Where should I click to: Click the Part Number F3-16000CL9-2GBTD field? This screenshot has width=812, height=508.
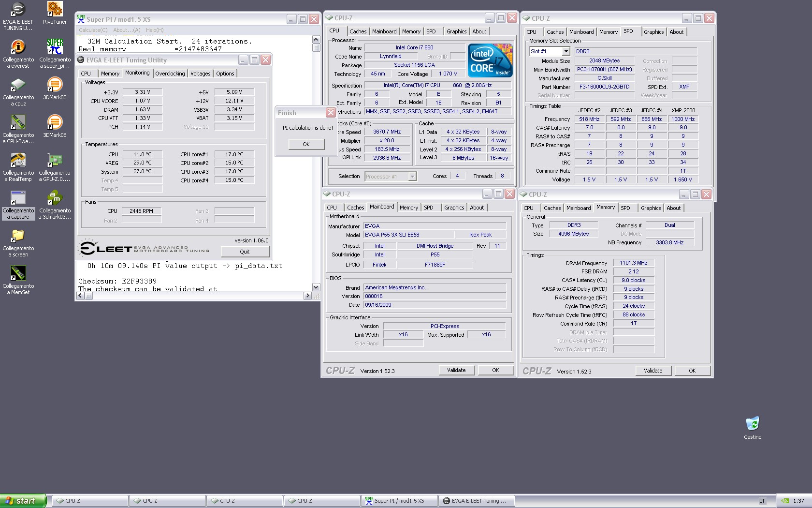click(604, 87)
